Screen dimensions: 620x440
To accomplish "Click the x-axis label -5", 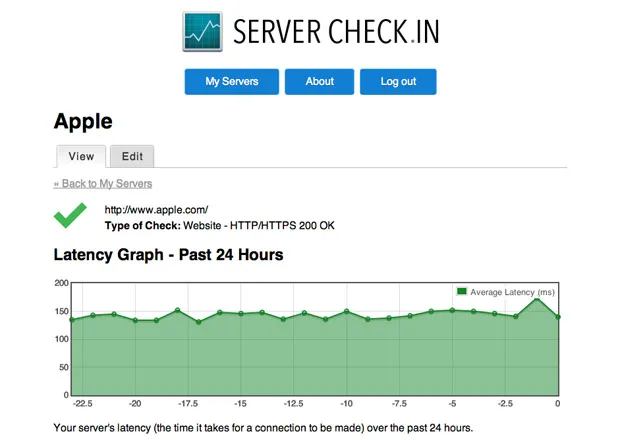I will coord(452,404).
